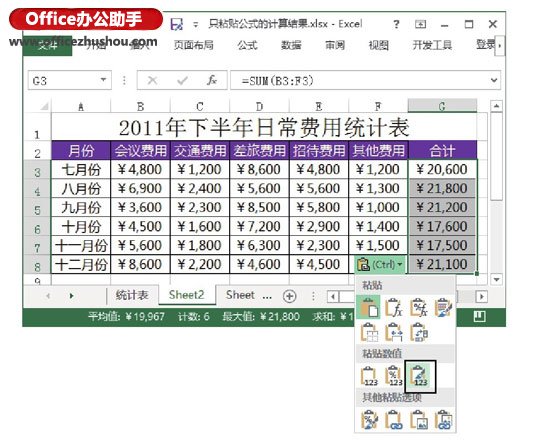This screenshot has height=441, width=560.
Task: Click horizontal scrollbar right arrow
Action: coord(481,296)
